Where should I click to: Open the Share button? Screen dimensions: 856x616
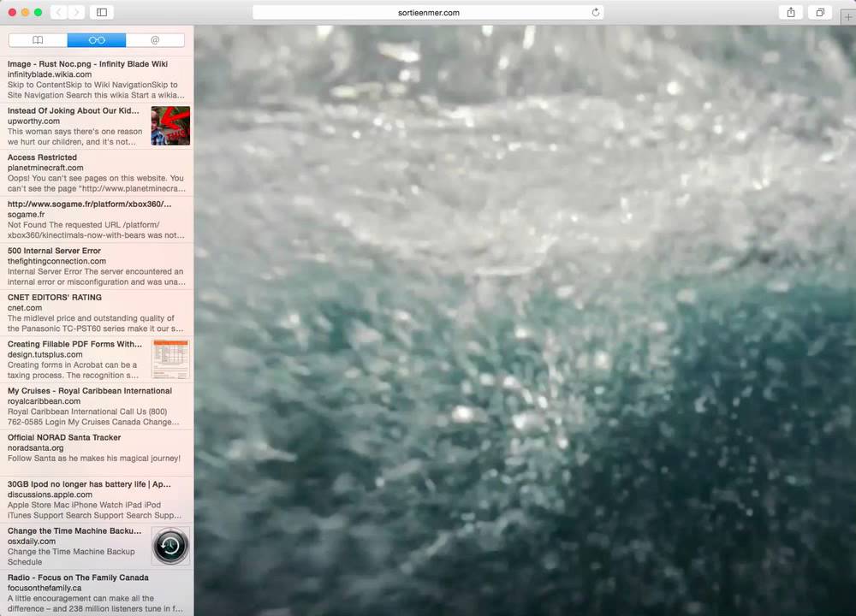[x=790, y=12]
